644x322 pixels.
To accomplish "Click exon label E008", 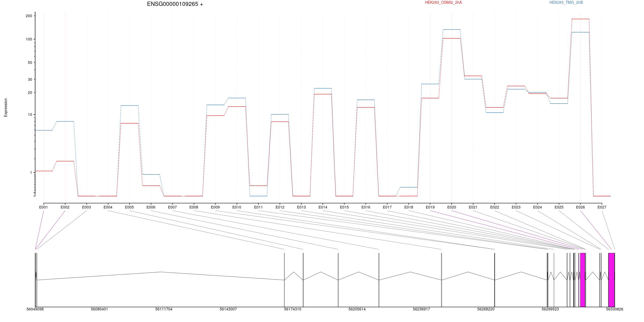I will 194,207.
